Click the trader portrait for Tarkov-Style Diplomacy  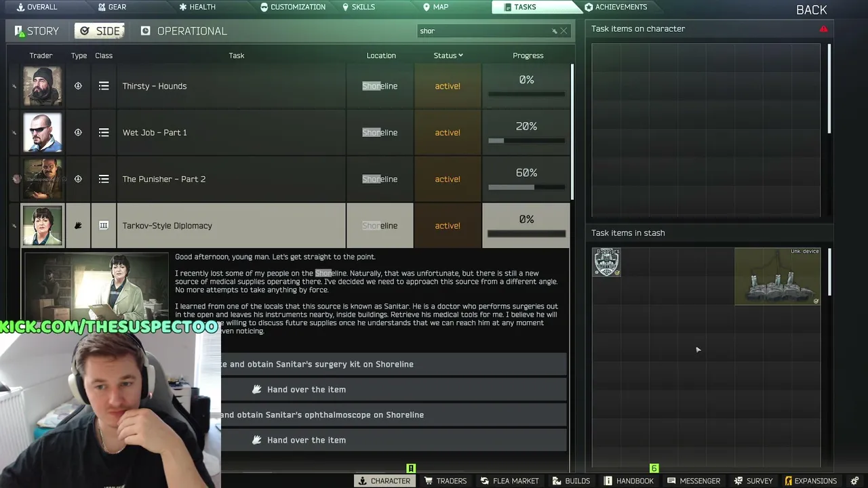[x=43, y=226]
